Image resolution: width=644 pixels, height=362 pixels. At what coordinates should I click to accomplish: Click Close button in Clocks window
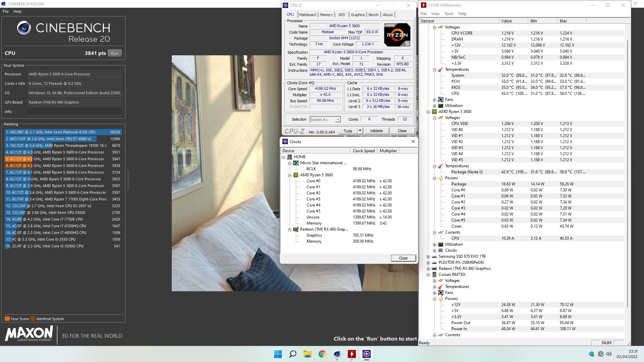pos(403,258)
